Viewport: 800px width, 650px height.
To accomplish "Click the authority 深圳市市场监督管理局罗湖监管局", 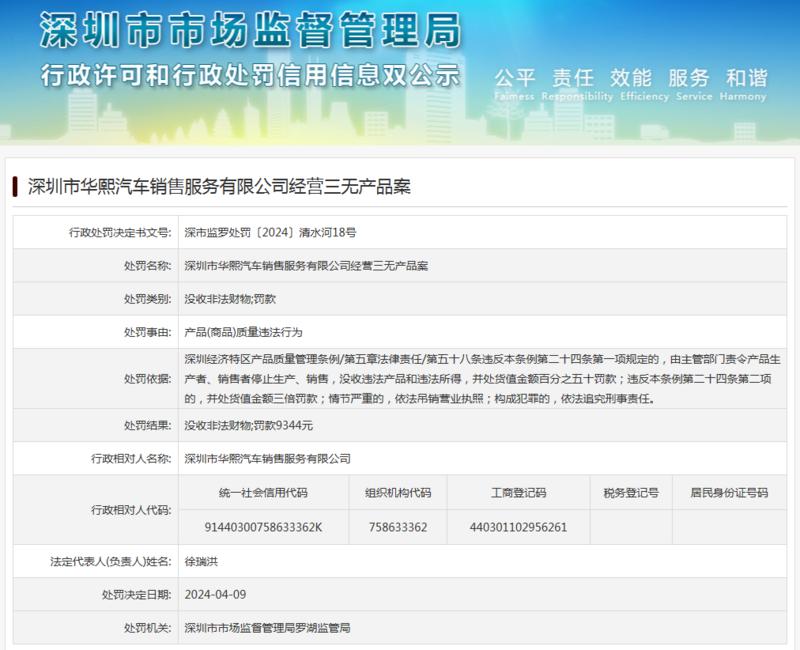I will pyautogui.click(x=267, y=628).
